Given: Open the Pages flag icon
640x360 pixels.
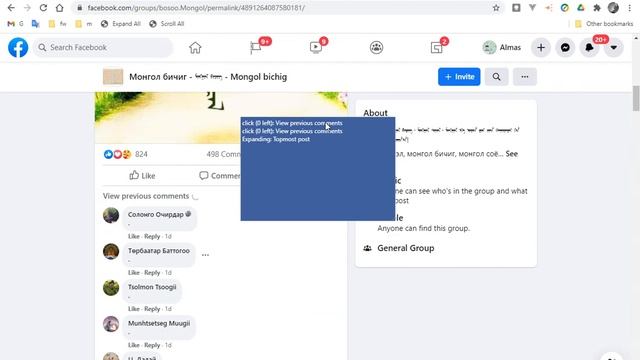Looking at the screenshot, I should (256, 48).
